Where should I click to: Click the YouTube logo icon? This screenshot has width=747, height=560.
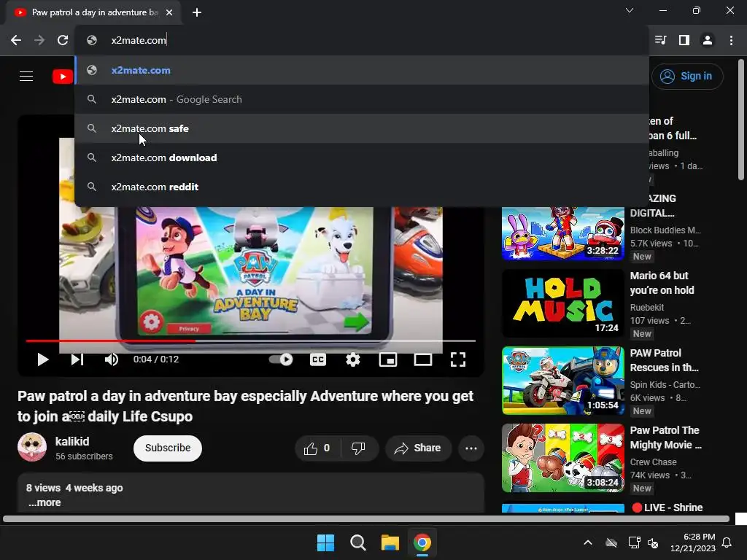coord(63,76)
